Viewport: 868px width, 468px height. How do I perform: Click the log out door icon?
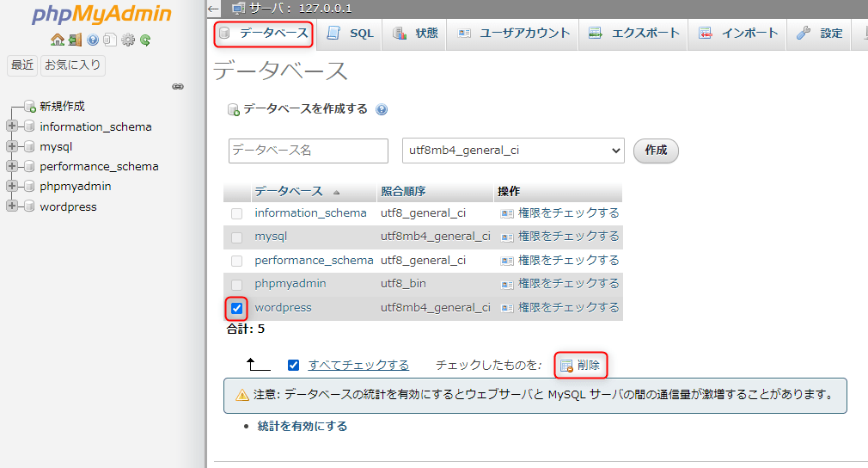(76, 40)
